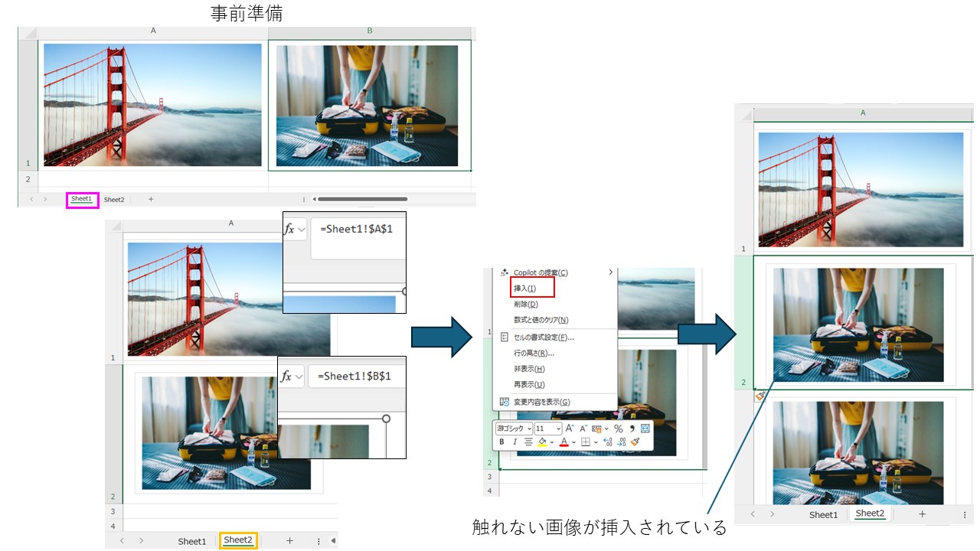Click the increase font size icon
Screen dimensions: 980x551
[570, 429]
